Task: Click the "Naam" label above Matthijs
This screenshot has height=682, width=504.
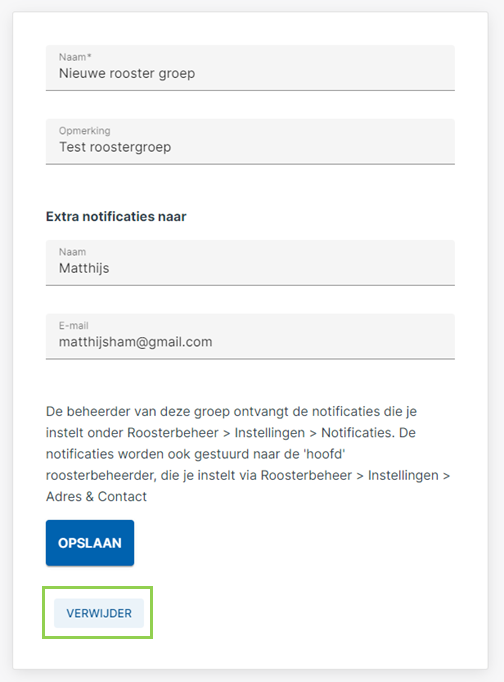Action: (73, 252)
